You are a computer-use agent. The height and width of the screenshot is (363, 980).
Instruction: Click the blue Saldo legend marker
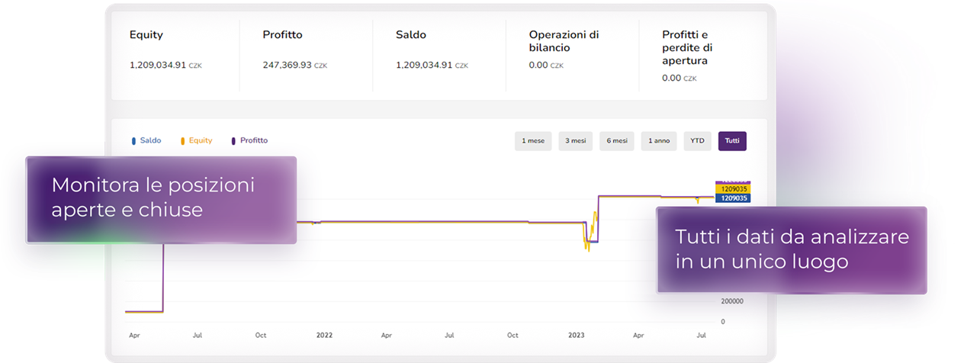(x=133, y=141)
